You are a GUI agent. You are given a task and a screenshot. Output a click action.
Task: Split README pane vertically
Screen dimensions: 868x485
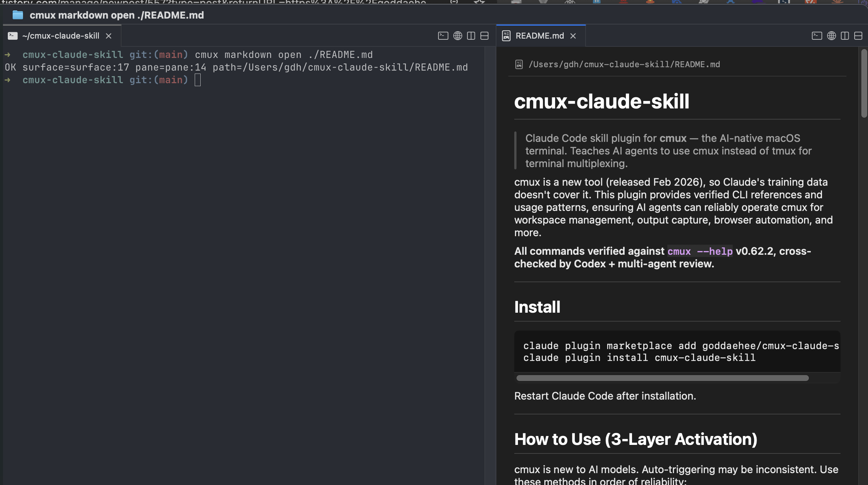pos(845,36)
